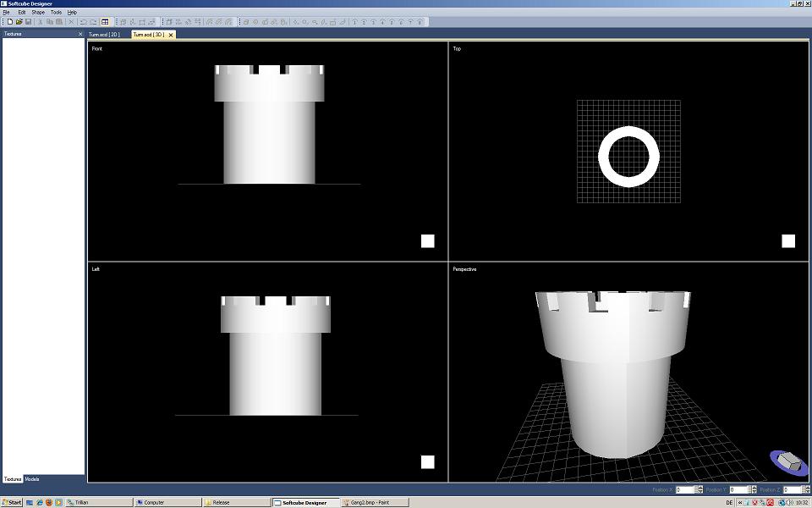Increase the Position X spinner value

[701, 488]
